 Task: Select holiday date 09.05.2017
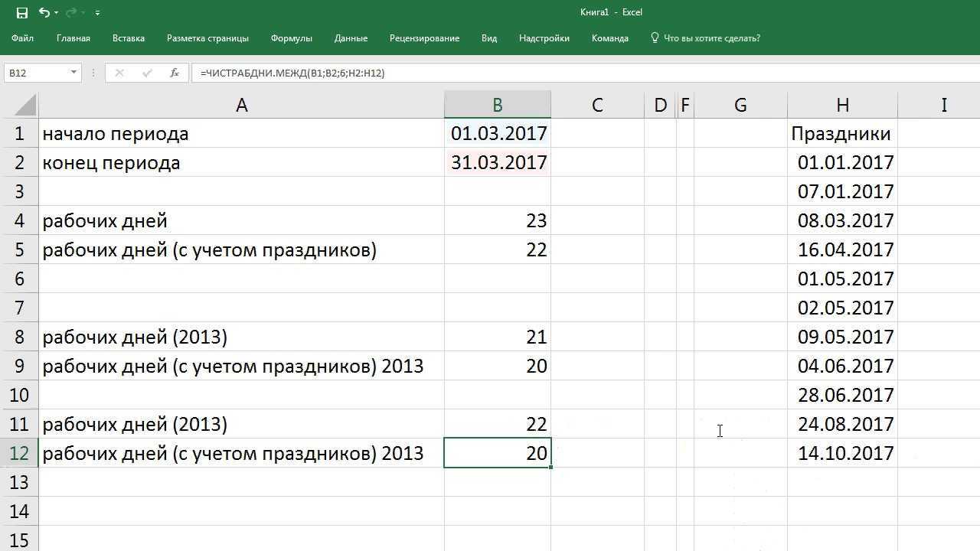842,337
